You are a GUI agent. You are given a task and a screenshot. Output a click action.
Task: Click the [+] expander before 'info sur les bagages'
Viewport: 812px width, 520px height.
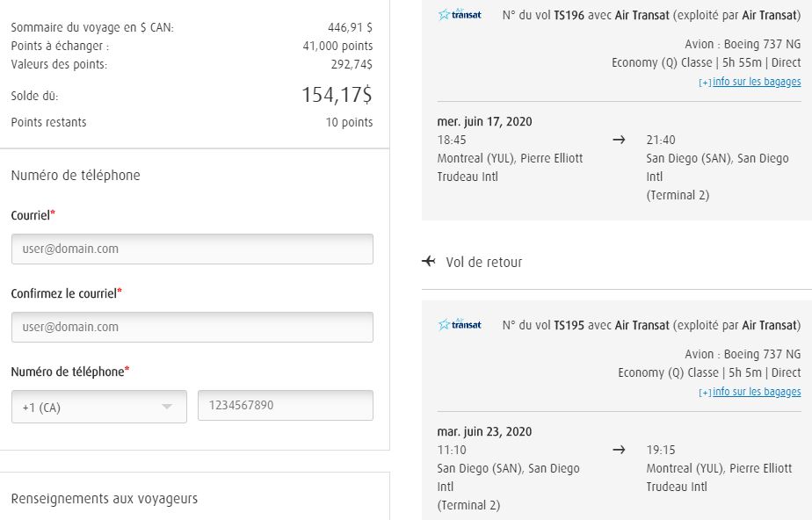coord(703,82)
